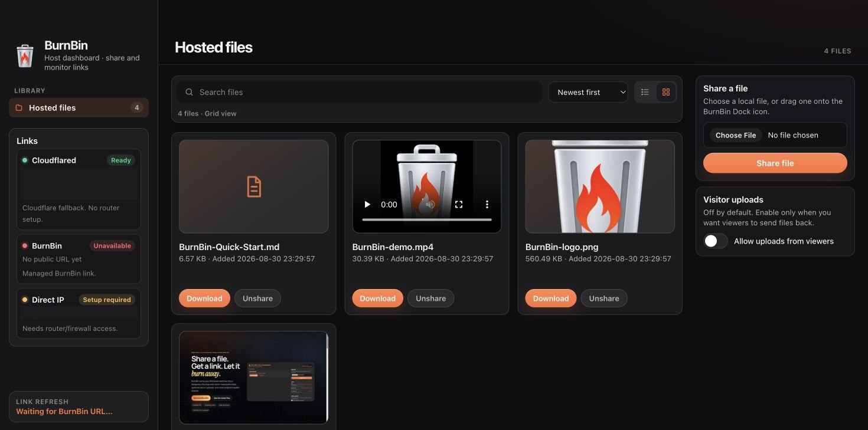
Task: Open the landing page screenshot thumbnail
Action: (x=253, y=378)
